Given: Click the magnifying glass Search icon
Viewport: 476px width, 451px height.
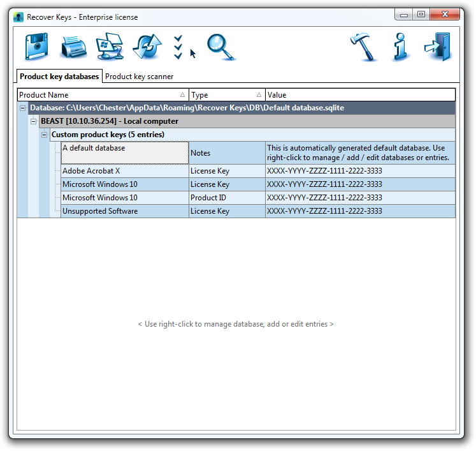Looking at the screenshot, I should [220, 47].
